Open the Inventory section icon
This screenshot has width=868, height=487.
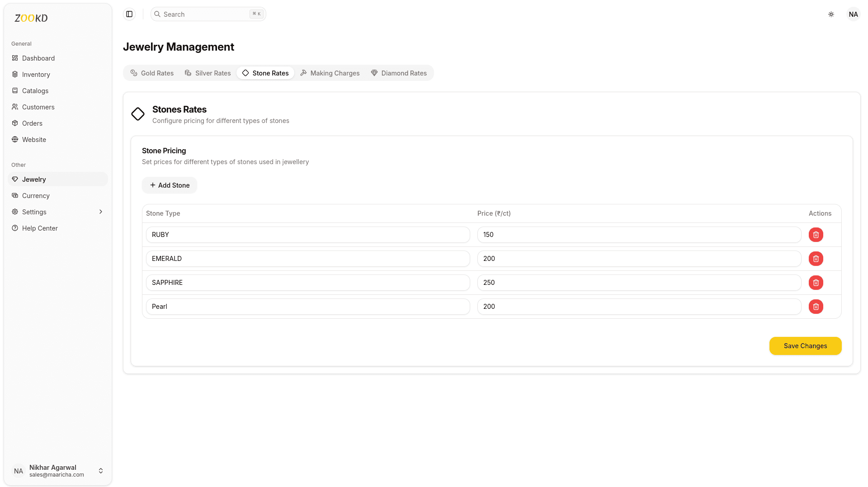(x=15, y=74)
